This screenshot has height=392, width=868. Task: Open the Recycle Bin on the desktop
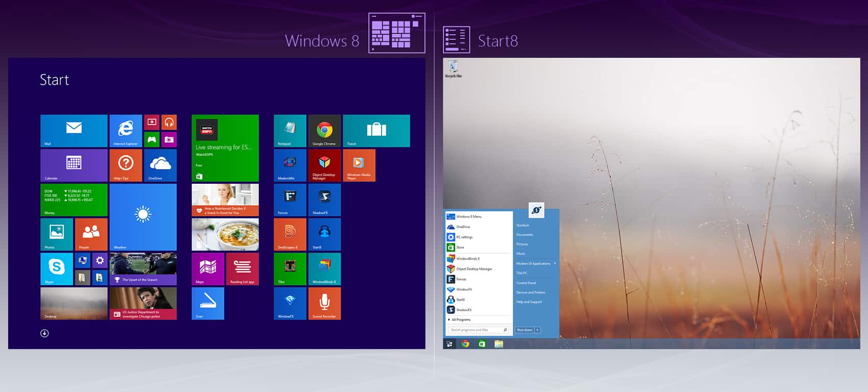click(453, 69)
